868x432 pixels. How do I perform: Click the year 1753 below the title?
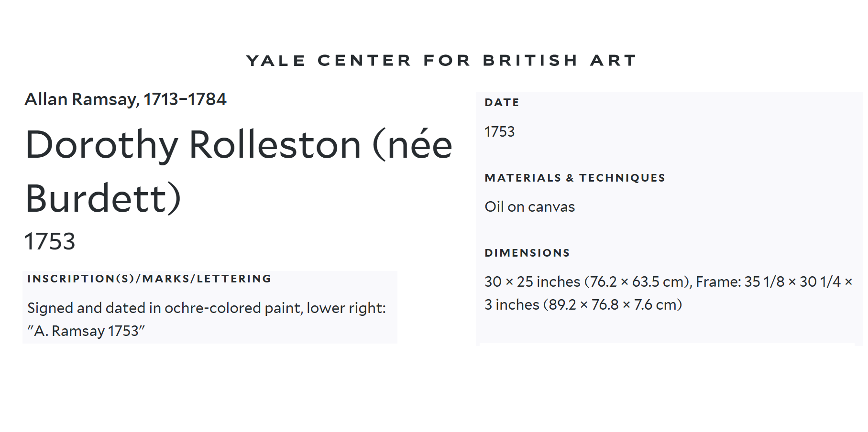click(50, 241)
